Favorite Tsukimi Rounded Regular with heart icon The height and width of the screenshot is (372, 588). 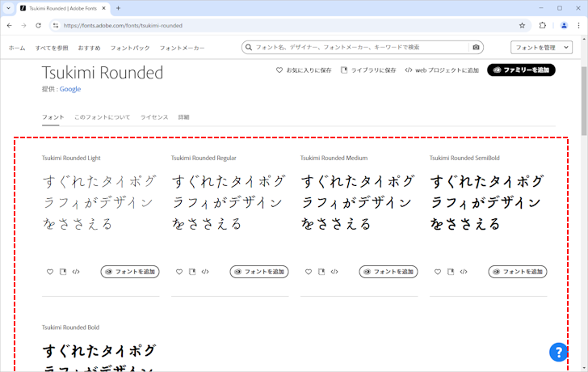[179, 272]
